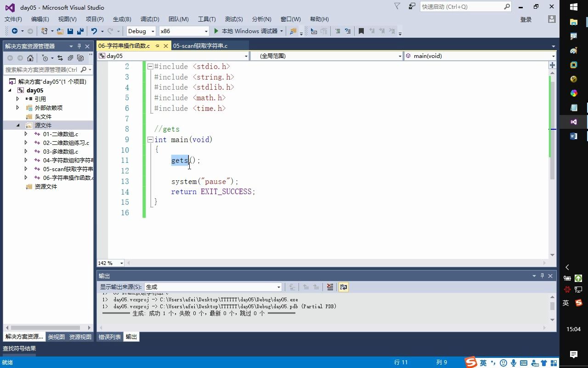The image size is (588, 368).
Task: Open the main(void) member dropdown
Action: (x=480, y=56)
